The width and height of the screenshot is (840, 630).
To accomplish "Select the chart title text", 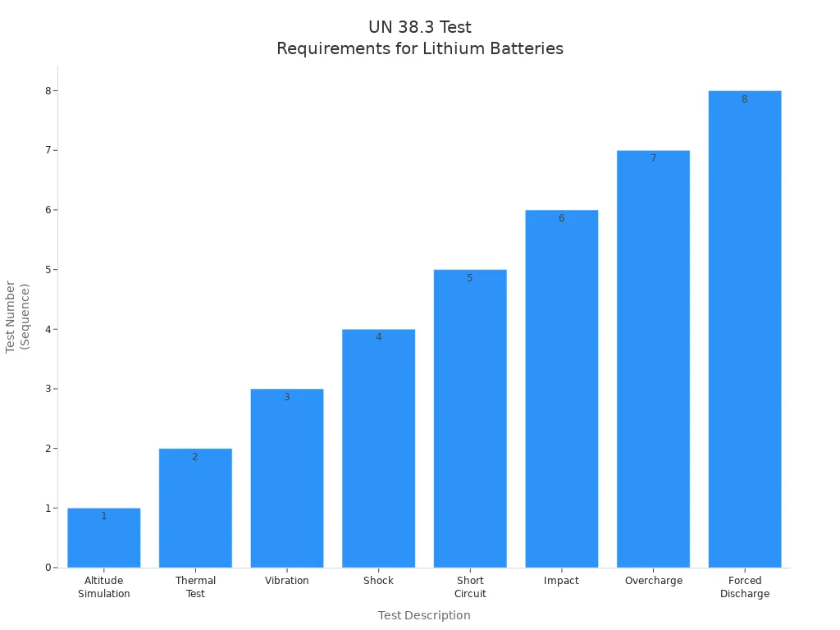I will pos(420,37).
